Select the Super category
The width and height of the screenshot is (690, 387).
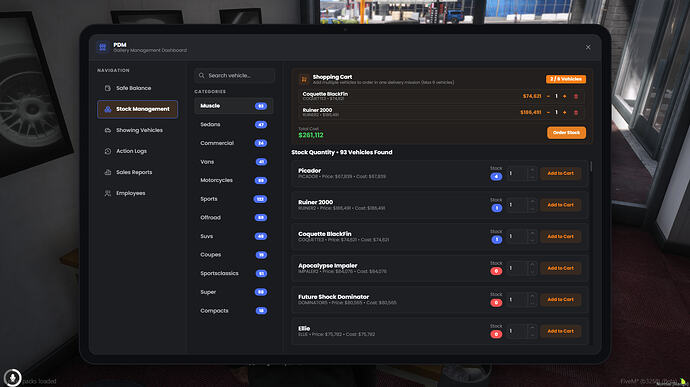pos(234,292)
